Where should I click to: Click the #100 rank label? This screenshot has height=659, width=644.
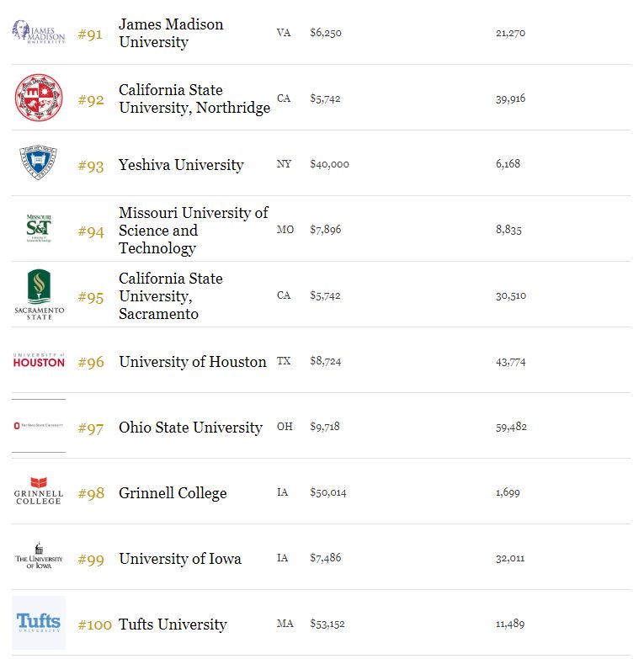click(94, 625)
